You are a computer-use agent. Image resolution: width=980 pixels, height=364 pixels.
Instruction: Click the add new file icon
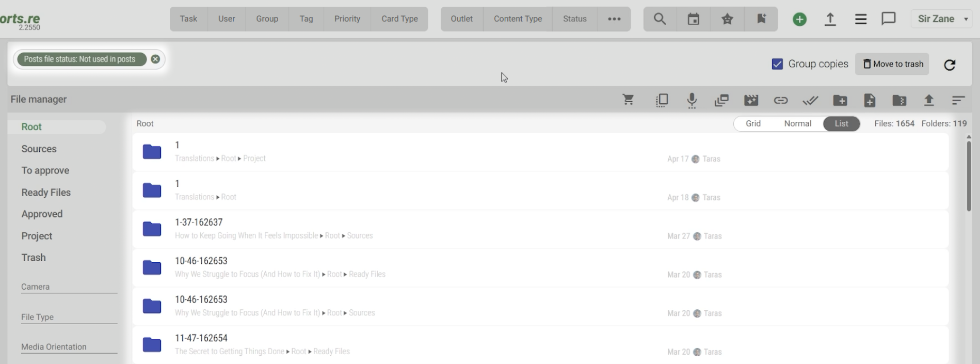click(x=870, y=100)
